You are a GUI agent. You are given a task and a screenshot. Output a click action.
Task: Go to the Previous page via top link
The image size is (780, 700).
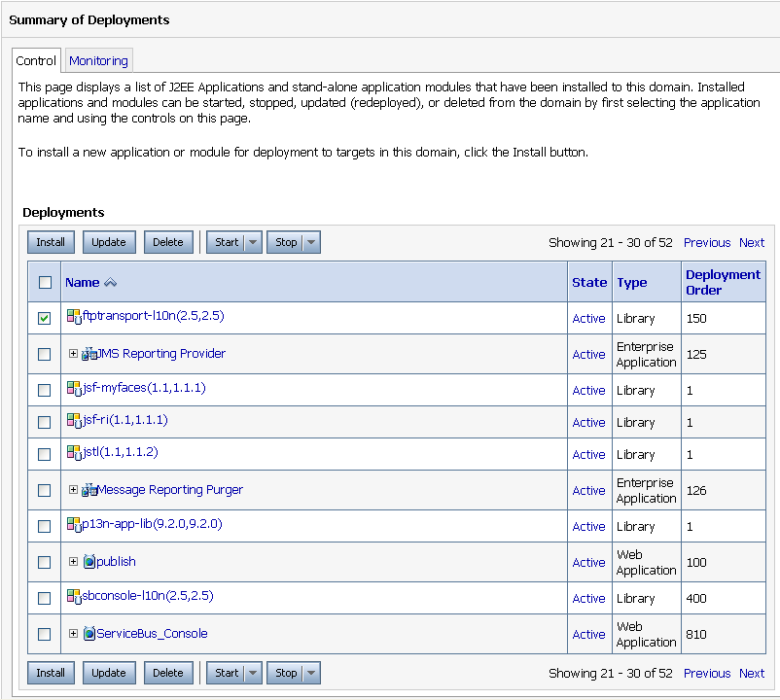[x=707, y=243]
